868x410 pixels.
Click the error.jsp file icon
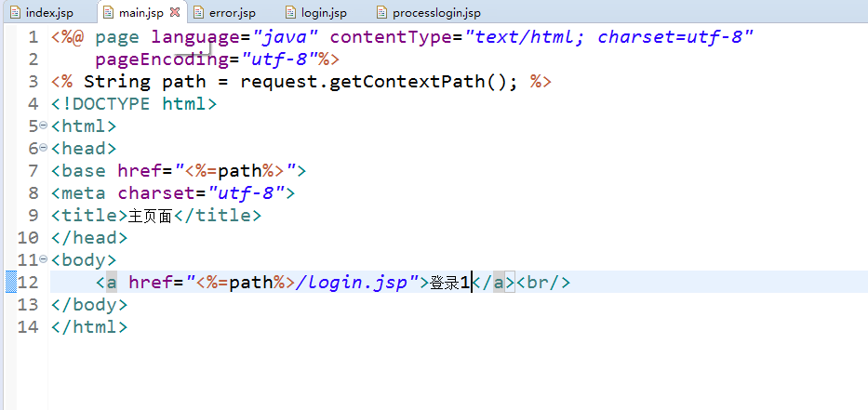[x=199, y=12]
